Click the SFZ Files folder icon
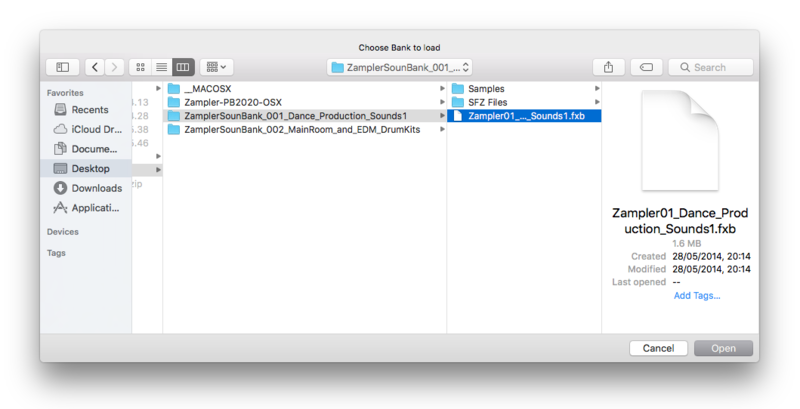The width and height of the screenshot is (800, 409). coord(458,103)
